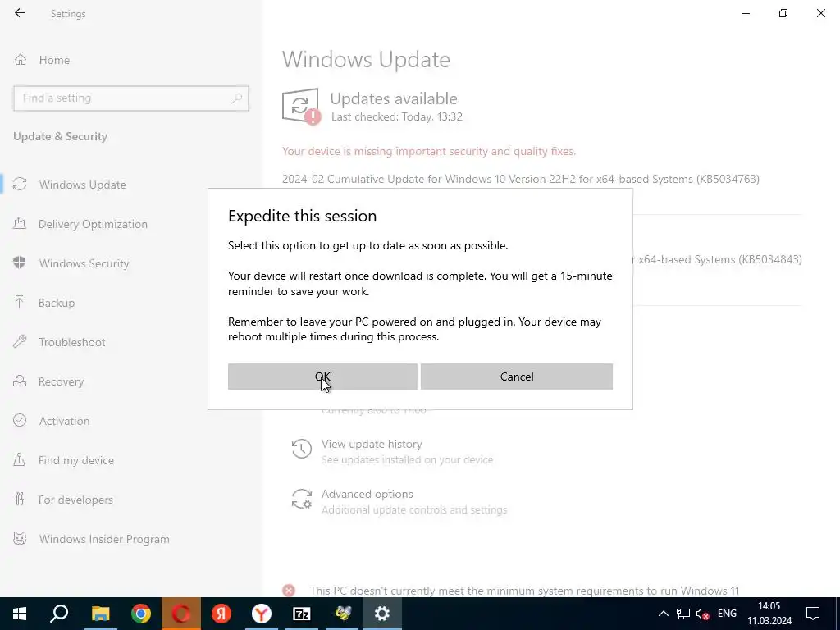Open Find my device settings
840x630 pixels.
[x=76, y=460]
